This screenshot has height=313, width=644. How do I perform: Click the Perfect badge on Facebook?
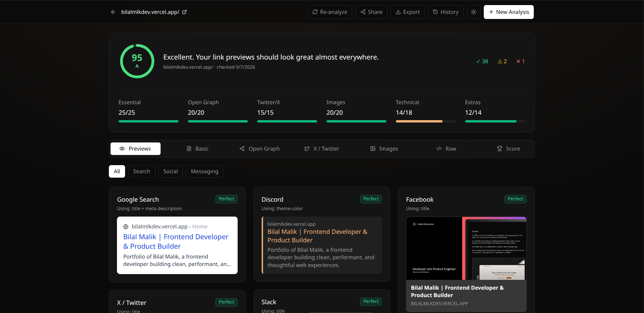tap(515, 199)
